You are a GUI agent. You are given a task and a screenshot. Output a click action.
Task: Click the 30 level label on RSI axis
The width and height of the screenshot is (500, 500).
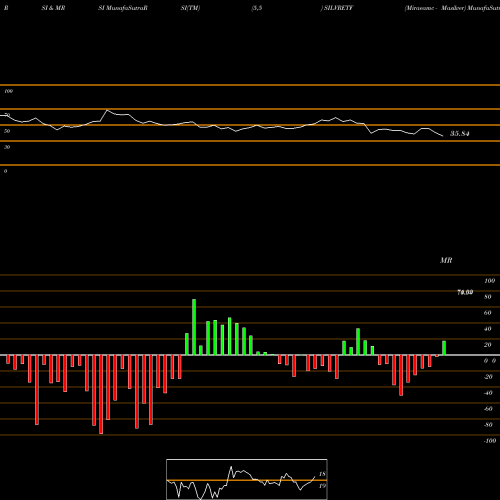(7, 147)
